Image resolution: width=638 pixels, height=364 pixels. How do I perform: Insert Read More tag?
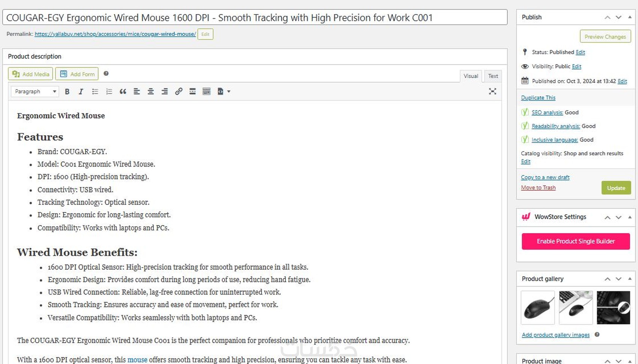tap(193, 92)
